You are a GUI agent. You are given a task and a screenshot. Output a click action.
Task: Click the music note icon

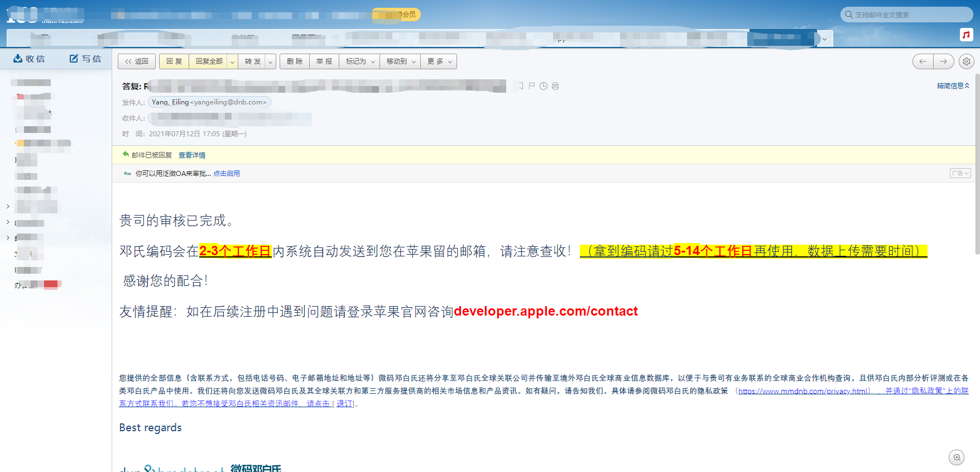[966, 35]
